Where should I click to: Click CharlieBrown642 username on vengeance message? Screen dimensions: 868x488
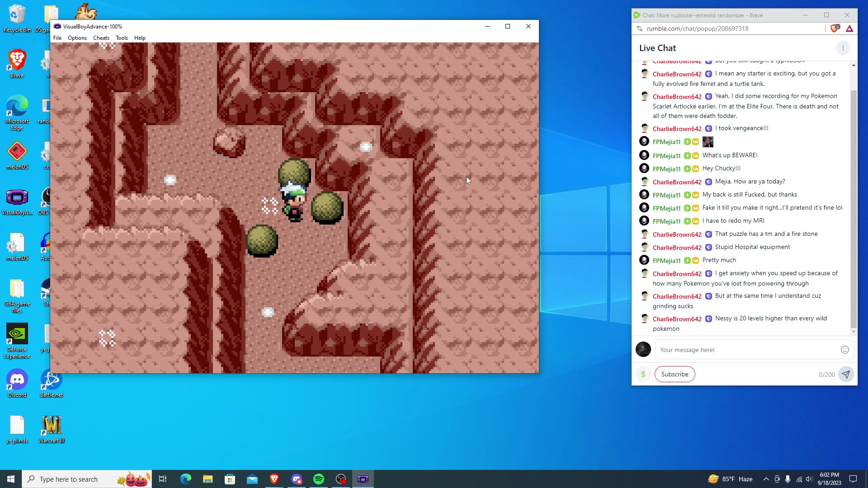pyautogui.click(x=677, y=129)
